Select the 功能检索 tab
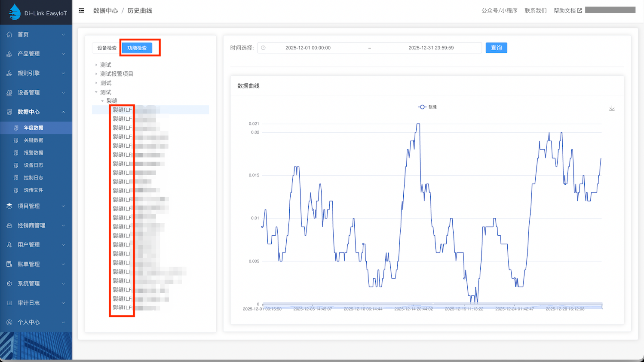Image resolution: width=644 pixels, height=362 pixels. point(137,48)
